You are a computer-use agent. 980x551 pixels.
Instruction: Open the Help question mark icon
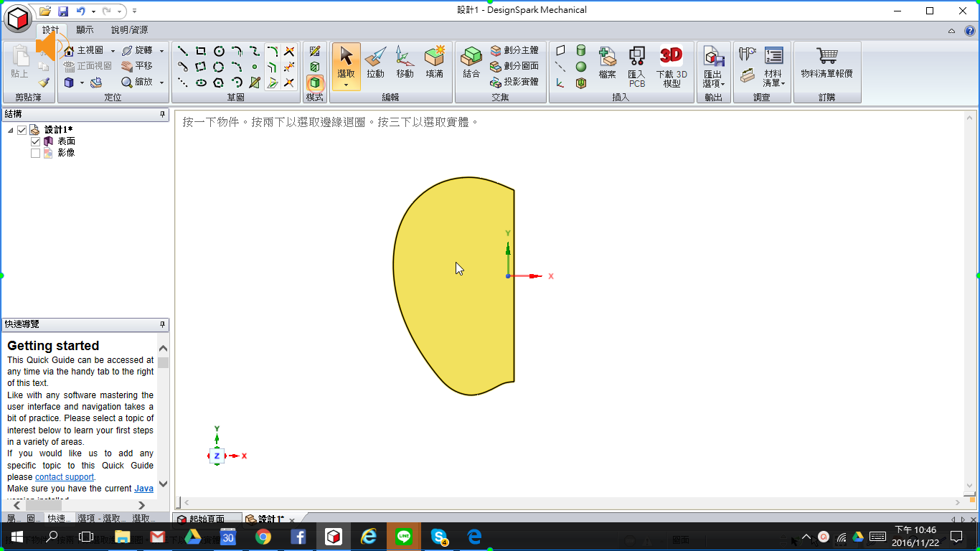(x=970, y=31)
